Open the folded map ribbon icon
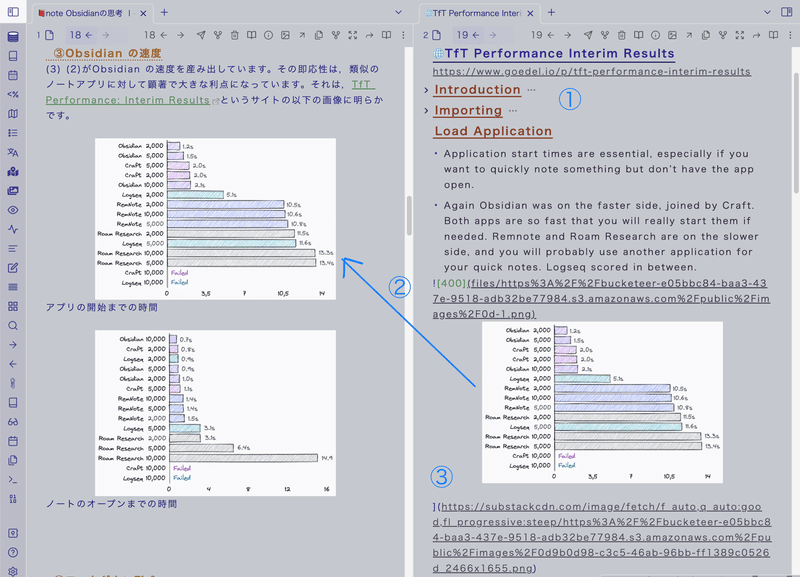 click(x=13, y=114)
